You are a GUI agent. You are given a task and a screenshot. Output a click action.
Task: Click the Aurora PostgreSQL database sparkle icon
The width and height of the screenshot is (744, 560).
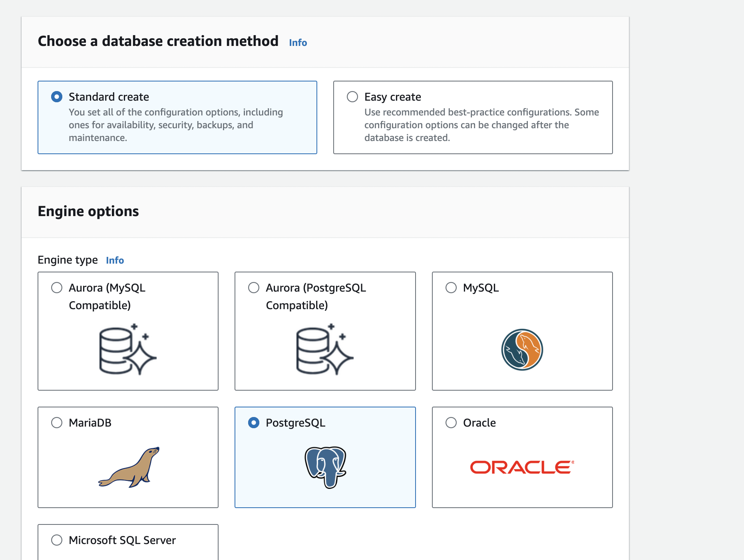[x=325, y=349]
